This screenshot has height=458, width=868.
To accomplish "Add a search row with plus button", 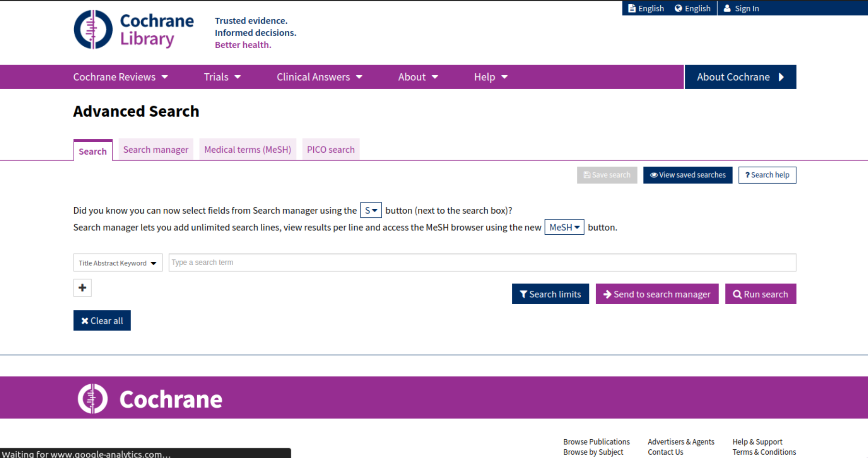I will pyautogui.click(x=82, y=288).
